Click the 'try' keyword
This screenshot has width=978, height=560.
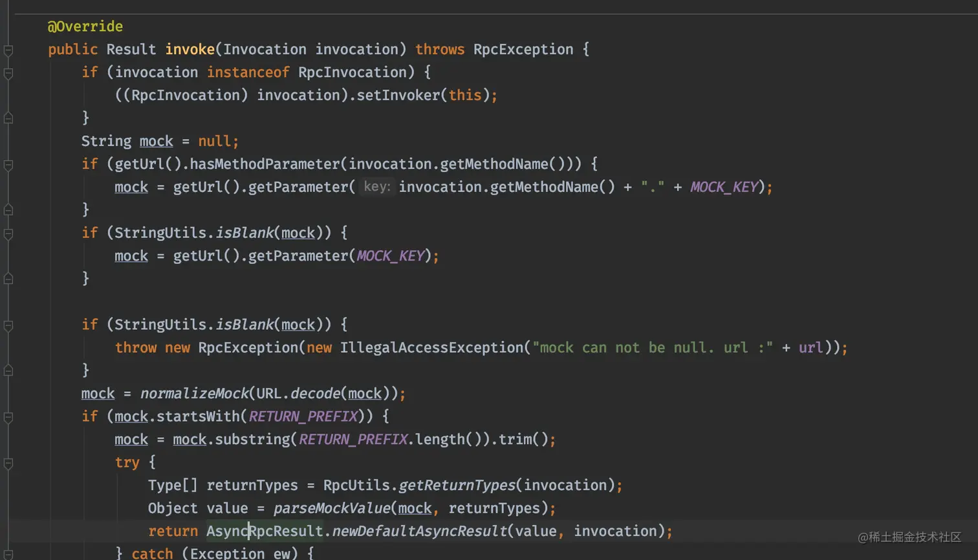click(127, 462)
